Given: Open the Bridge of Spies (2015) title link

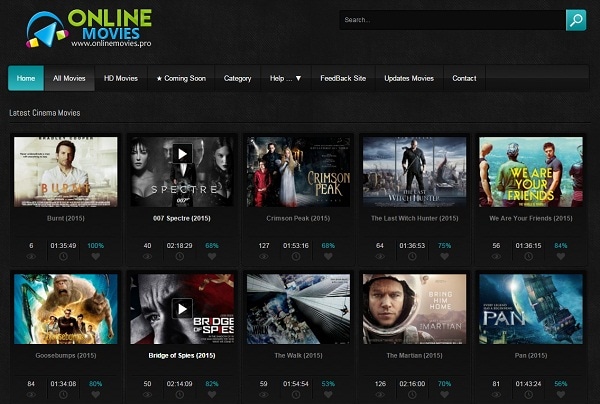Looking at the screenshot, I should click(182, 356).
